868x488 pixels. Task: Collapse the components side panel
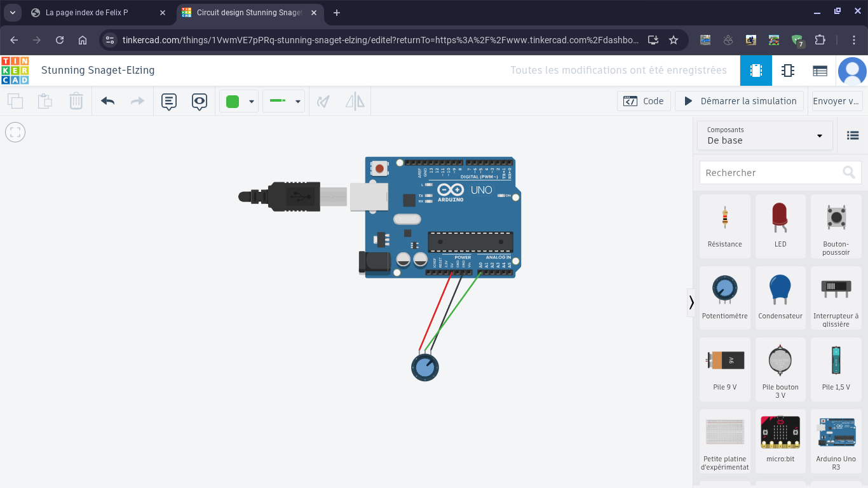(x=691, y=302)
